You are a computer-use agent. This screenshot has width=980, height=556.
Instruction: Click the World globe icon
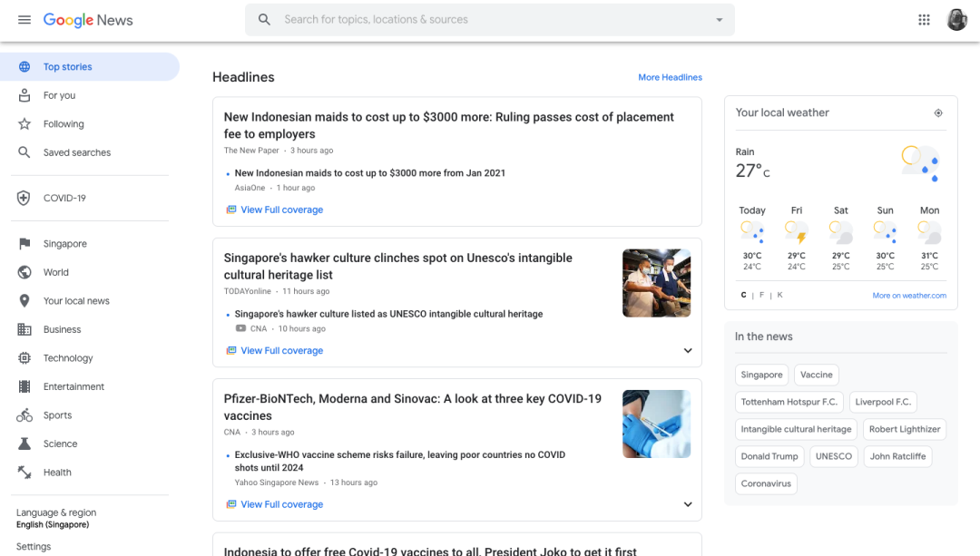(24, 272)
